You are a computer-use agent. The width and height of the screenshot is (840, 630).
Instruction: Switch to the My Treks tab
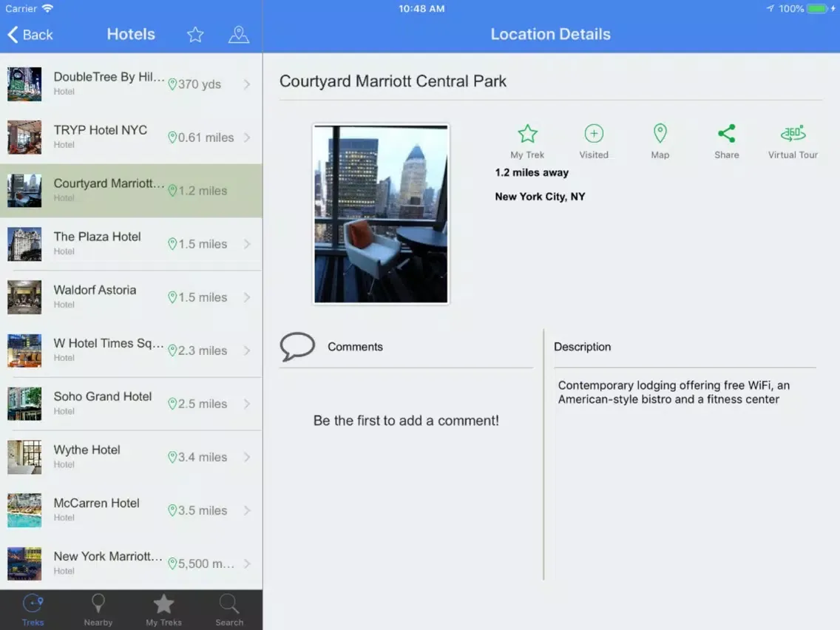point(163,610)
